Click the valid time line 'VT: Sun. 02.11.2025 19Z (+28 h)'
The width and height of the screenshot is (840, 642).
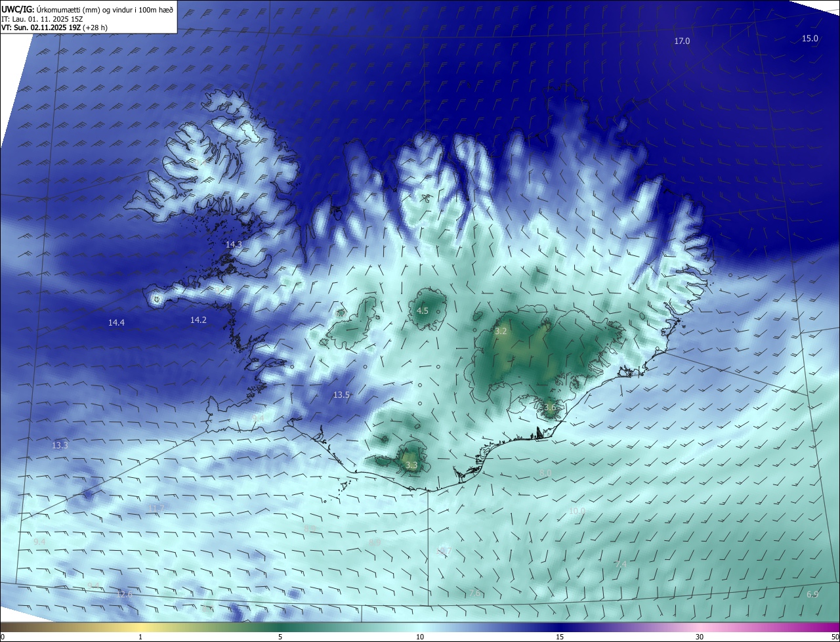(54, 28)
